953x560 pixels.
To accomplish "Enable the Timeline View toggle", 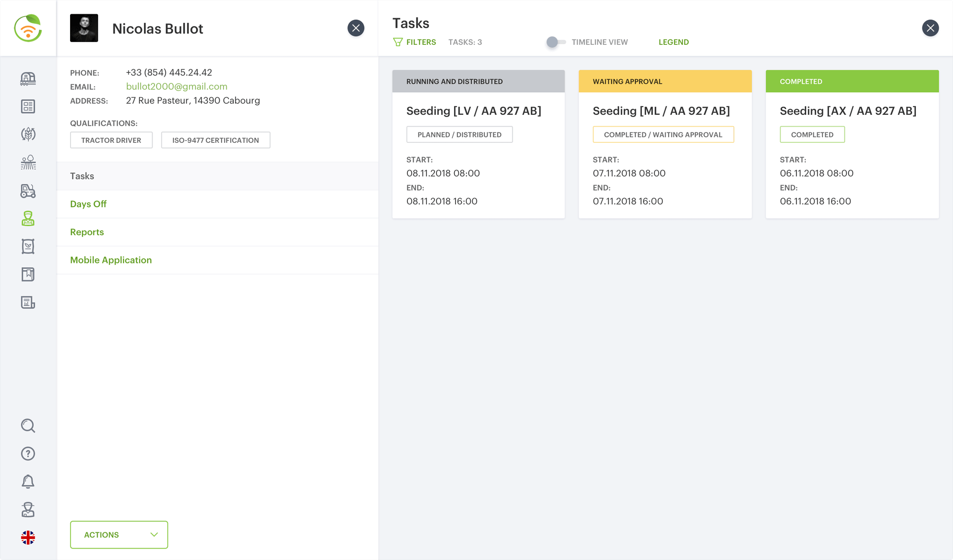I will point(556,42).
